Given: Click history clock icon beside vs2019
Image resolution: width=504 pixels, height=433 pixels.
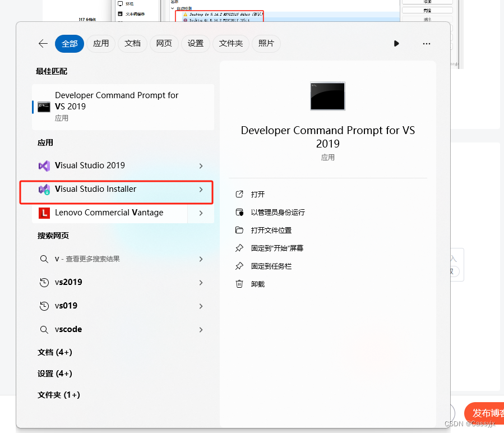Looking at the screenshot, I should click(44, 283).
